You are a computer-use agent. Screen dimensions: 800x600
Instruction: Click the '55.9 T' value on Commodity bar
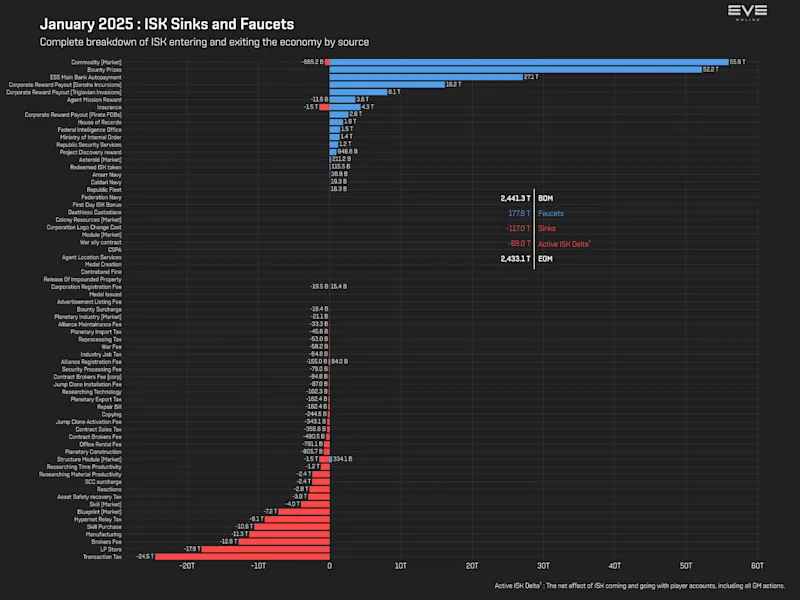(737, 62)
